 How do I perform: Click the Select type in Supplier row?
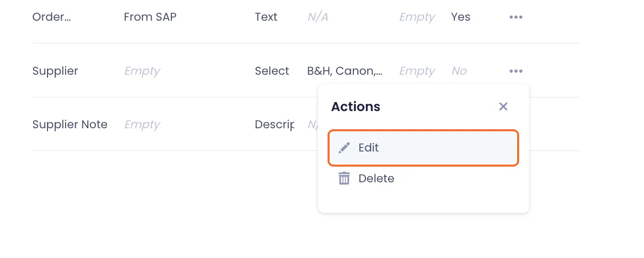(272, 71)
